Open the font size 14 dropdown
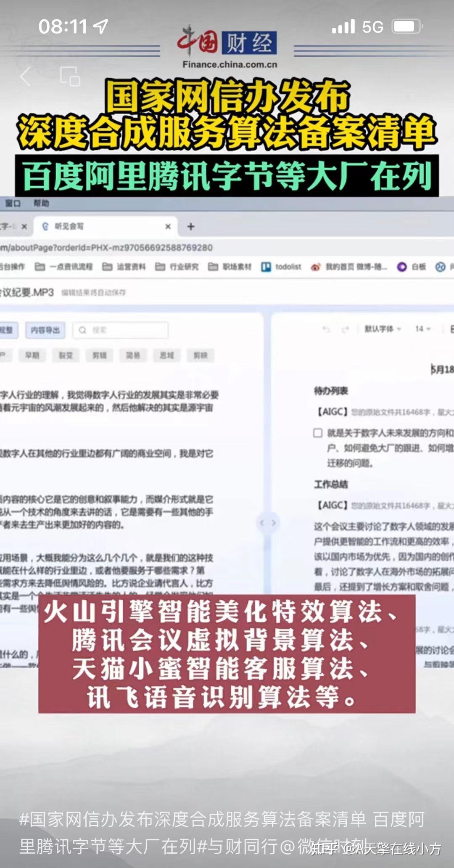This screenshot has width=454, height=868. [422, 329]
